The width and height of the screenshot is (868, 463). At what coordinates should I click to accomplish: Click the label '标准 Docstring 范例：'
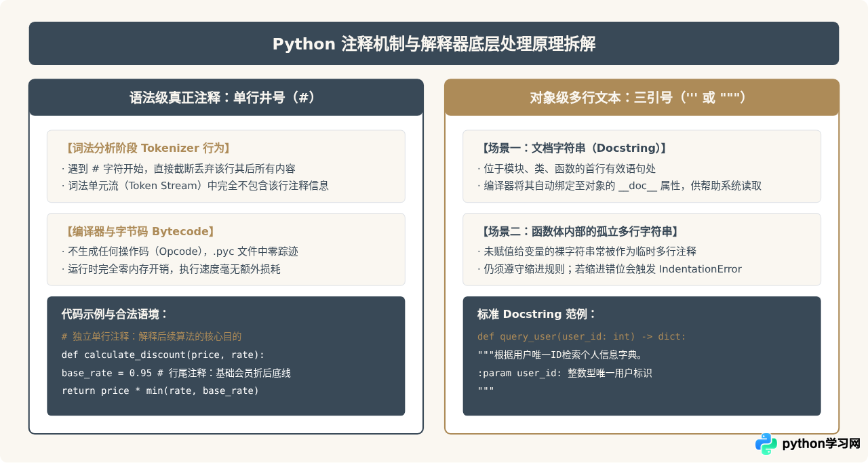(x=536, y=314)
